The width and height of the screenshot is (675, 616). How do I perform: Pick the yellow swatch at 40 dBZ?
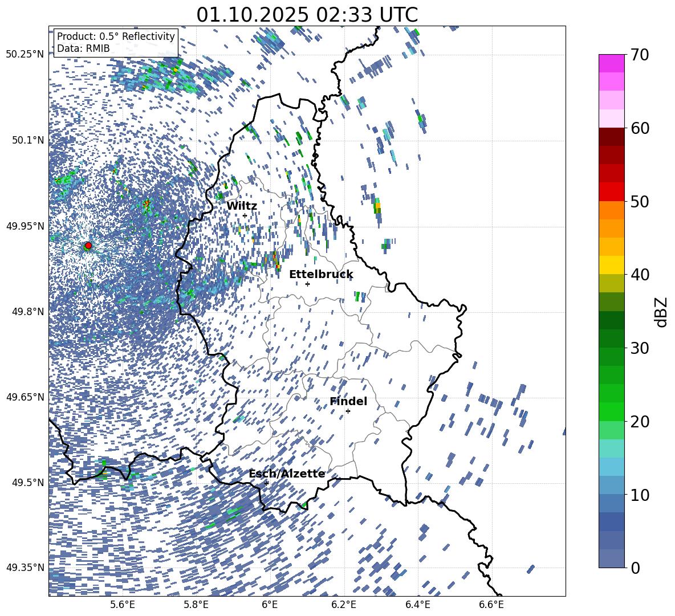tap(611, 266)
